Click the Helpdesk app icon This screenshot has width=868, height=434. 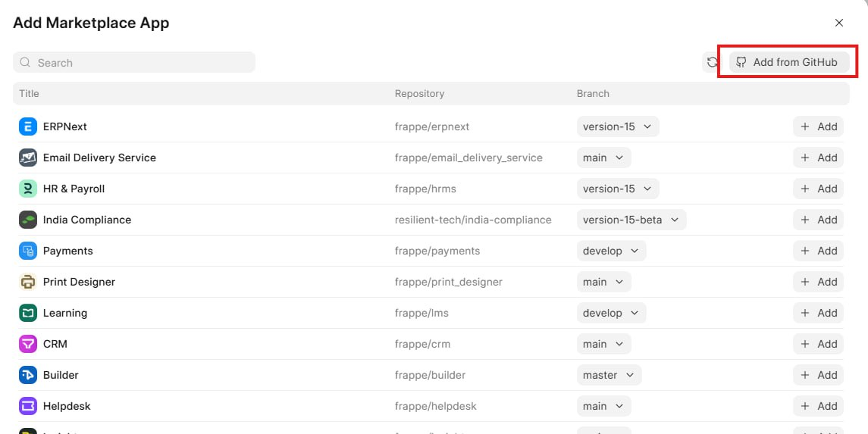click(28, 405)
